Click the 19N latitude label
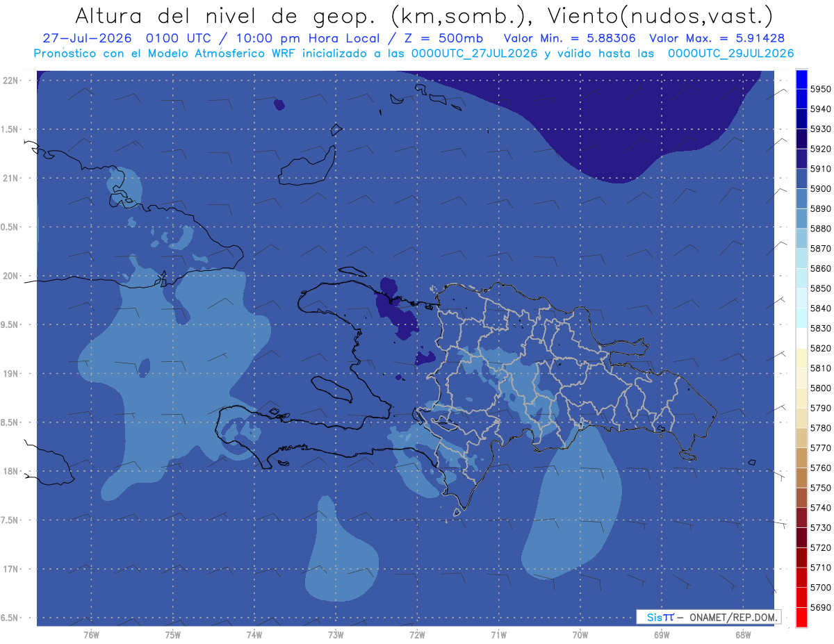This screenshot has width=834, height=644. (11, 374)
